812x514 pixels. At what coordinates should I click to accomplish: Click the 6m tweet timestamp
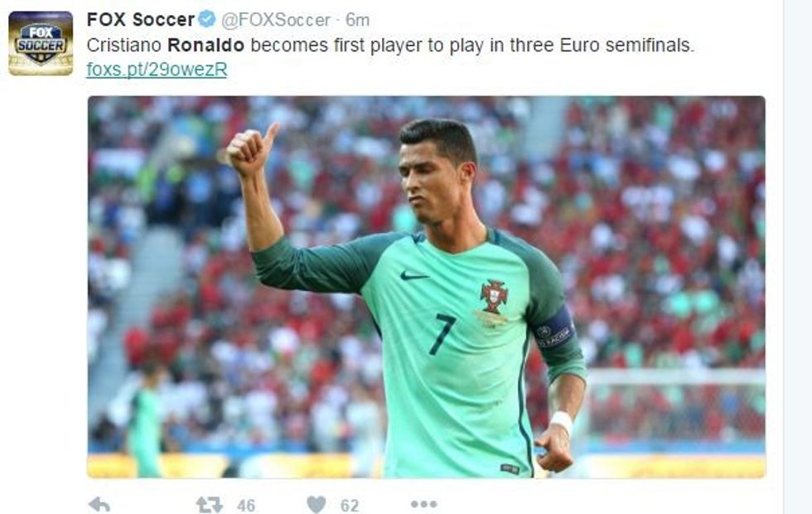[358, 20]
